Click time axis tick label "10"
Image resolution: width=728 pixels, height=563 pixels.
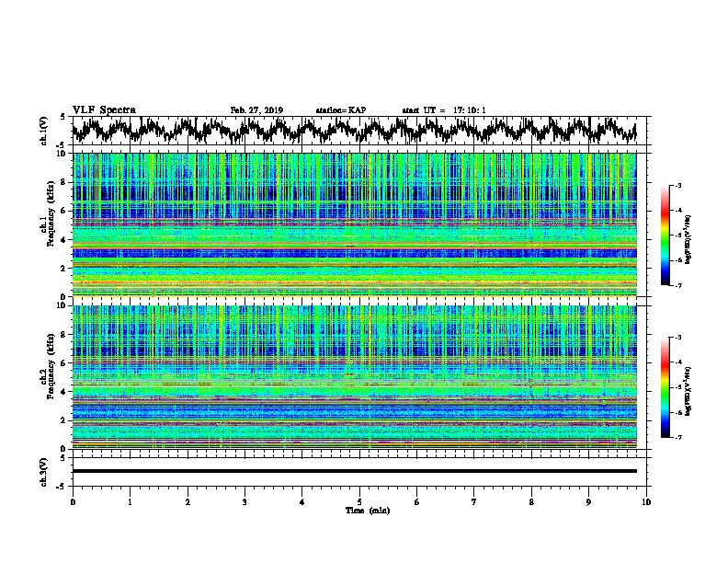point(646,502)
